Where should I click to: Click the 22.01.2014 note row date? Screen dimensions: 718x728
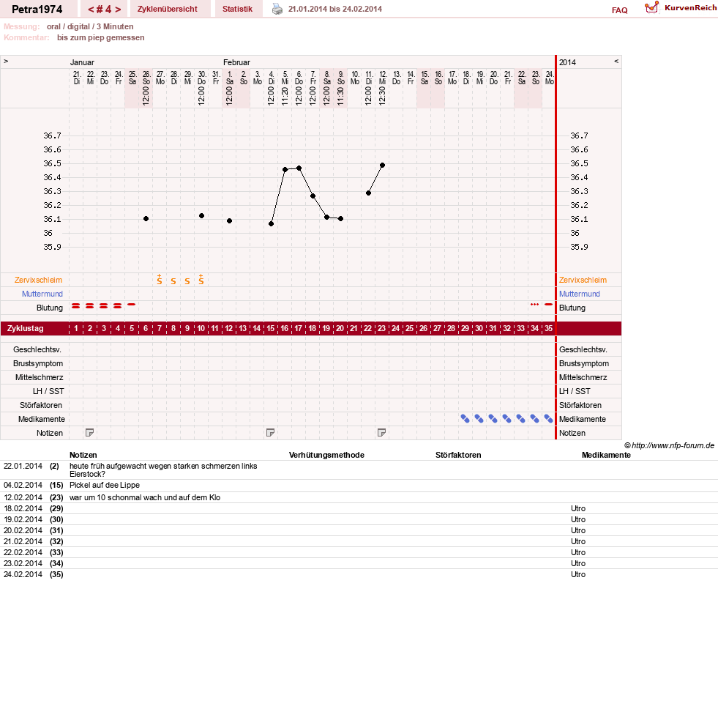pyautogui.click(x=23, y=466)
